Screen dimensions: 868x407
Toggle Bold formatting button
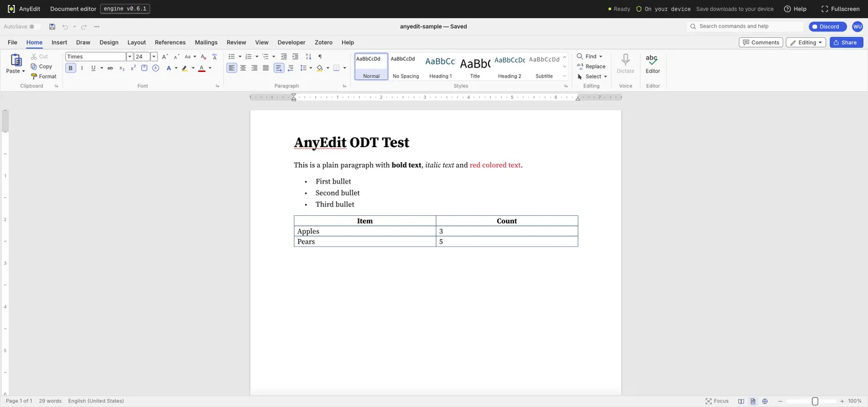click(x=71, y=68)
